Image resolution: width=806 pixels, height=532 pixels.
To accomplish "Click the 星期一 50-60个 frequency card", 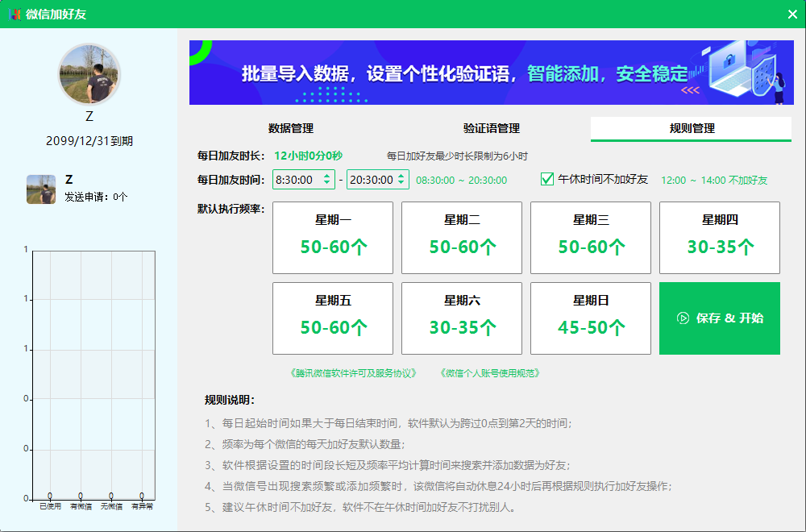I will click(333, 238).
